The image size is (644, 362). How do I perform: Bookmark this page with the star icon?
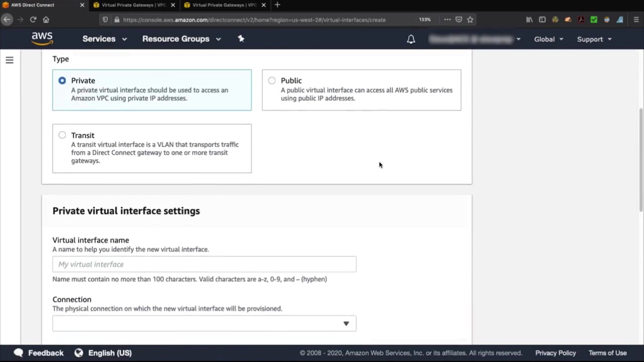pos(470,20)
